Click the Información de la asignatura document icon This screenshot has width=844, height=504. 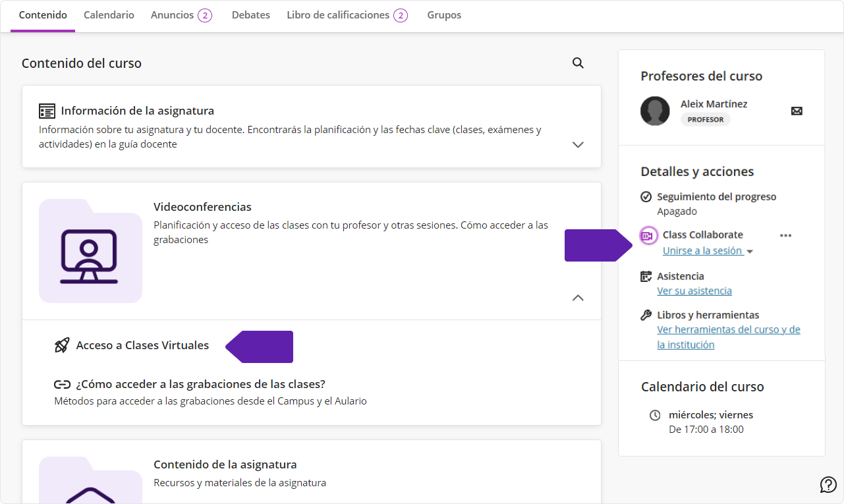point(47,111)
